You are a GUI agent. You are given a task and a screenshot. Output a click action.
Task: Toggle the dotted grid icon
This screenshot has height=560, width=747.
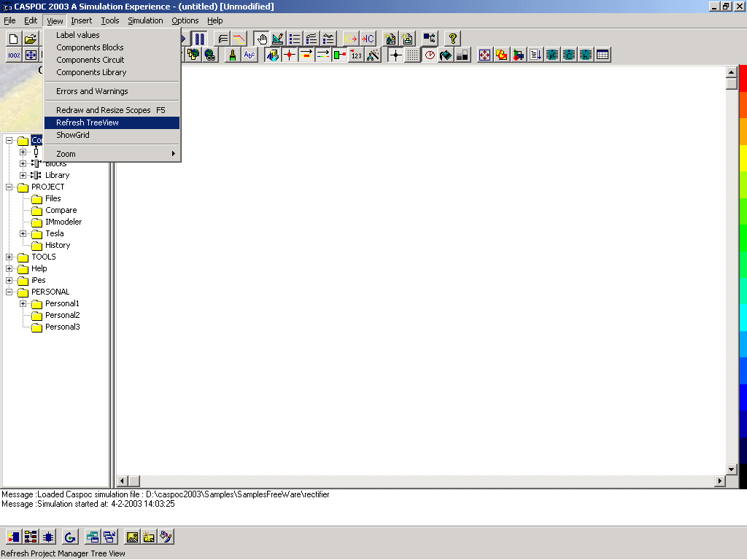(x=413, y=55)
